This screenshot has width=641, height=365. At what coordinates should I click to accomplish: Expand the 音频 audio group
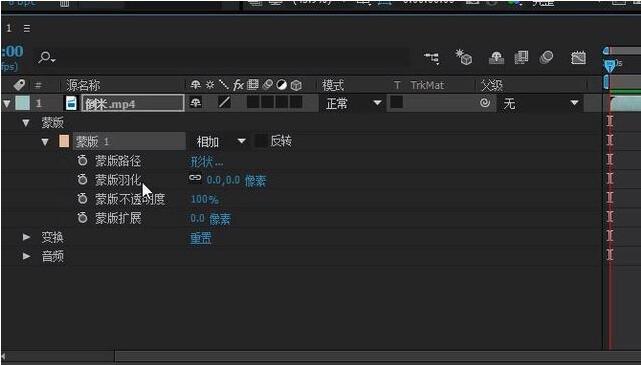[x=26, y=256]
